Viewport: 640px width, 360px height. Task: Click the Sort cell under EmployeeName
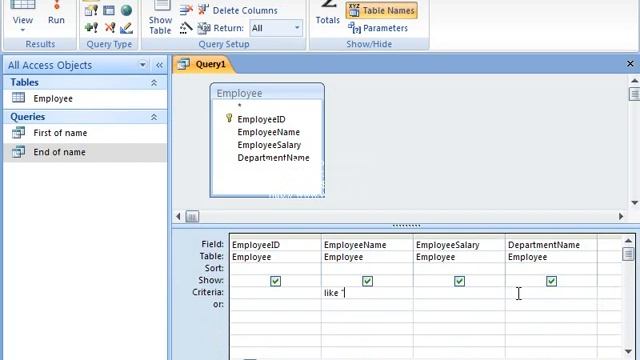(x=367, y=269)
